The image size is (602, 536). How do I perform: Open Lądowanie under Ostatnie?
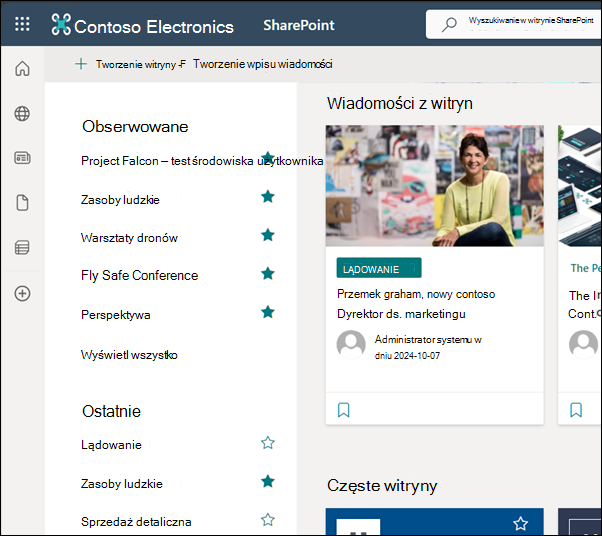[x=111, y=445]
